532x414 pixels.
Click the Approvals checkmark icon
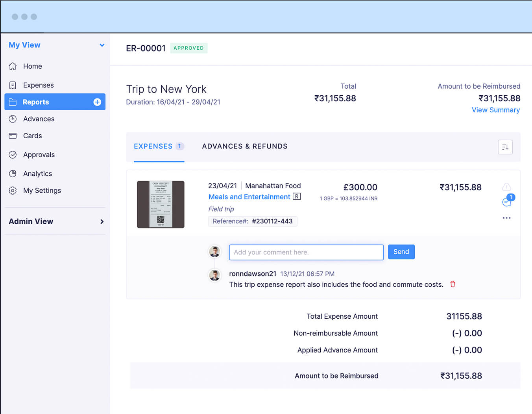tap(13, 155)
